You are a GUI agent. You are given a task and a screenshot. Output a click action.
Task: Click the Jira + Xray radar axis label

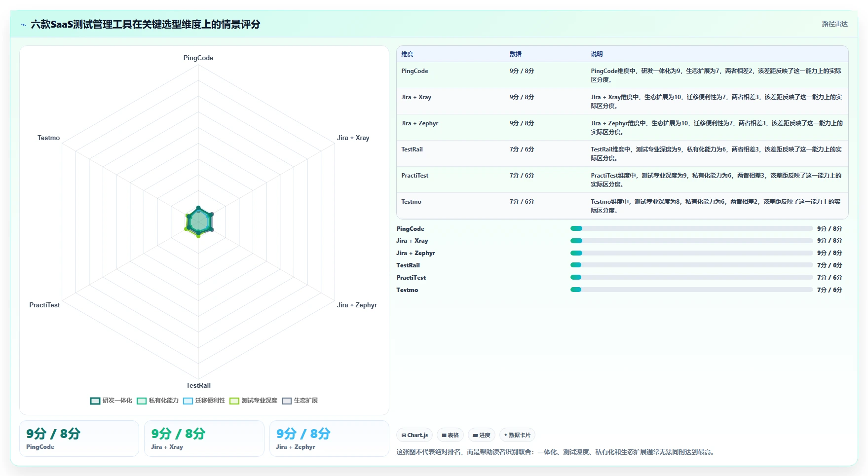coord(353,138)
